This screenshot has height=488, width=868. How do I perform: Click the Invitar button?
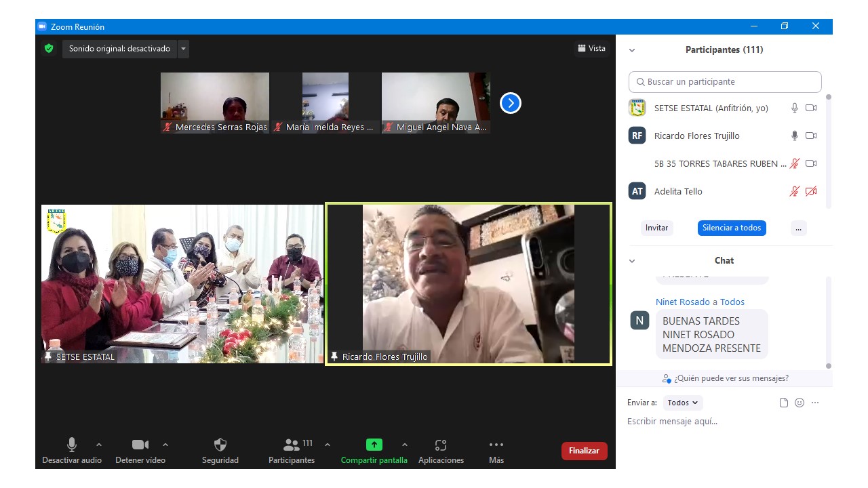[656, 228]
